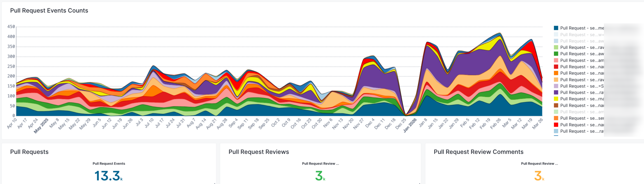This screenshot has height=184, width=644.
Task: Toggle the pink 'se...am' legend series
Action: 579,60
